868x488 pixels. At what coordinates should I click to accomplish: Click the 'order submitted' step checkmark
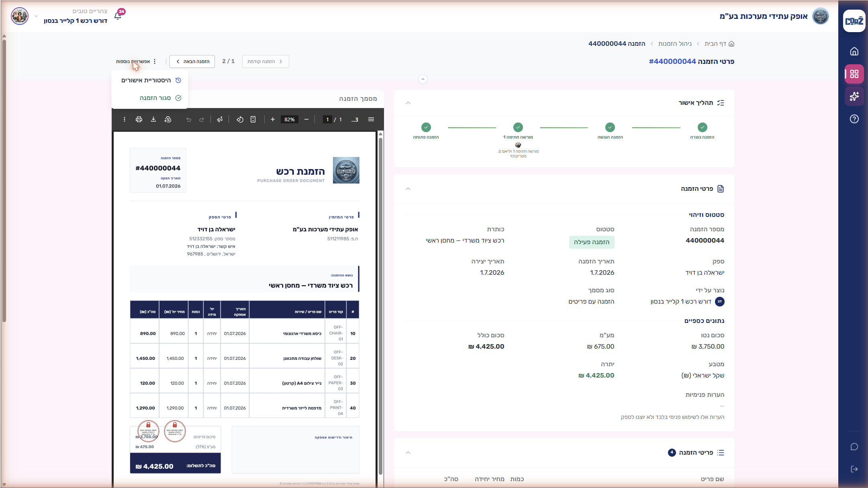coord(610,127)
